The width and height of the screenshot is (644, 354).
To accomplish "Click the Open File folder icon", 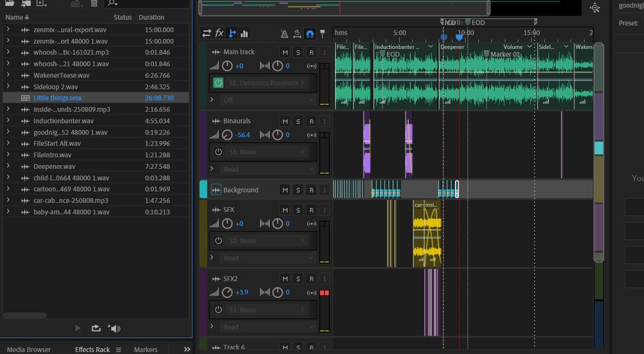I will point(9,3).
